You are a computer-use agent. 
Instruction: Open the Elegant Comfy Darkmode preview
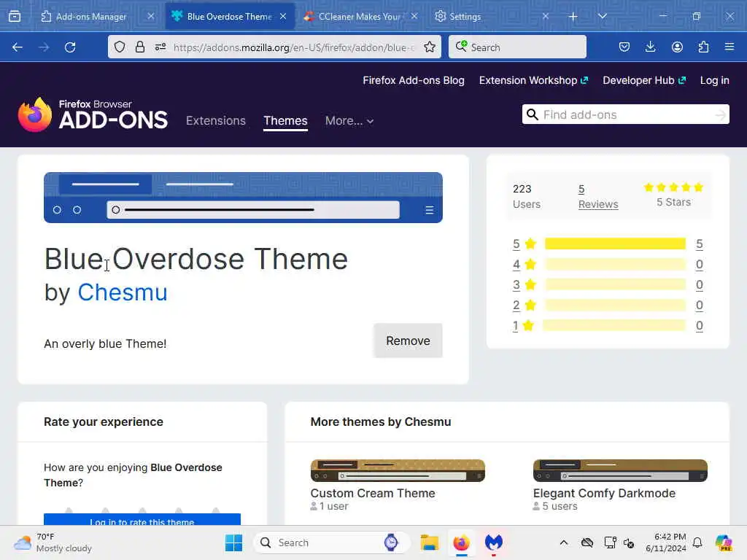(x=620, y=470)
